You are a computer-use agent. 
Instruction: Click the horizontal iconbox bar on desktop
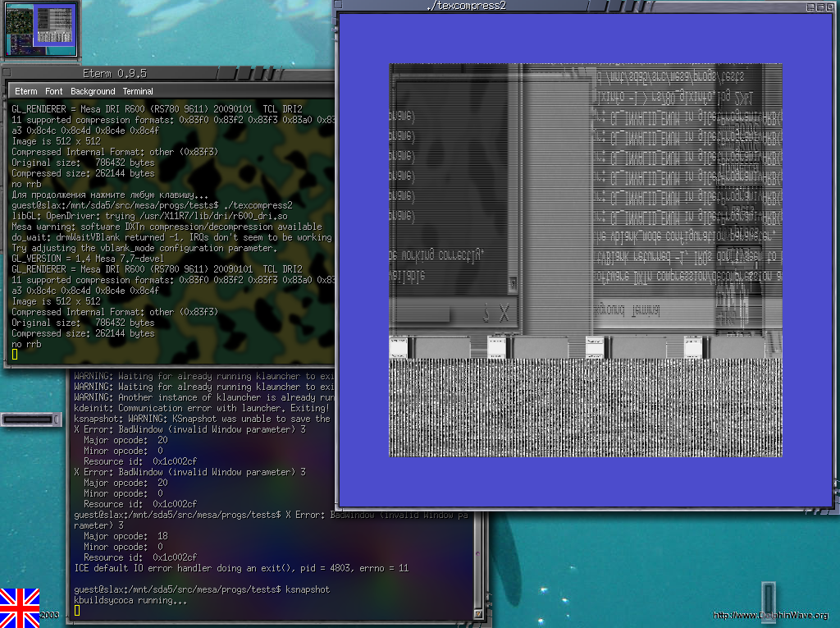coord(31,419)
